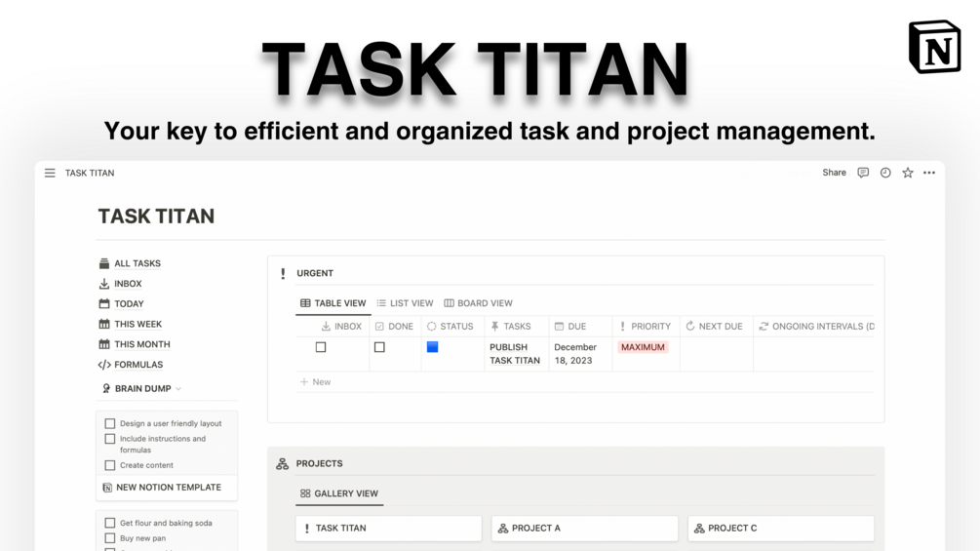
Task: Click the Notion logo in the corner
Action: coord(934,47)
